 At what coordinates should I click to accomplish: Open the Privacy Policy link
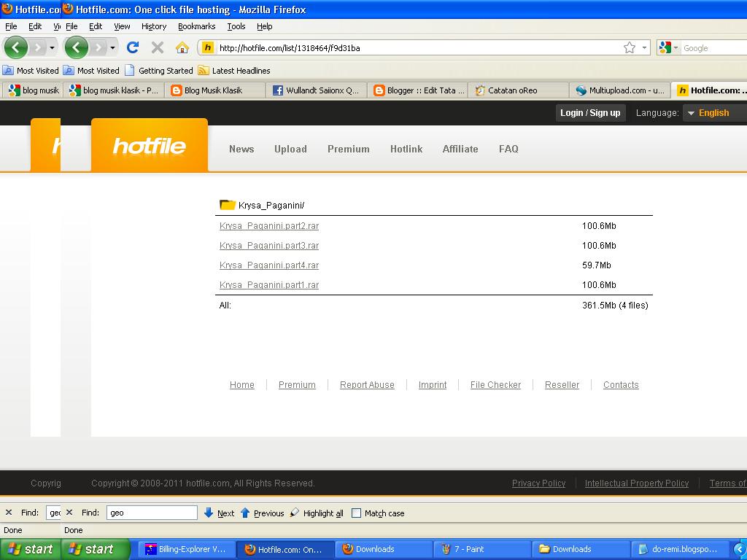click(539, 483)
